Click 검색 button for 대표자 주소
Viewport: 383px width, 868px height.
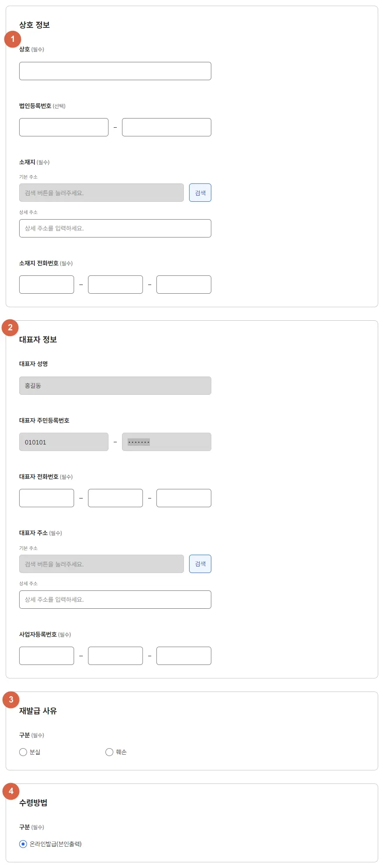click(x=200, y=564)
